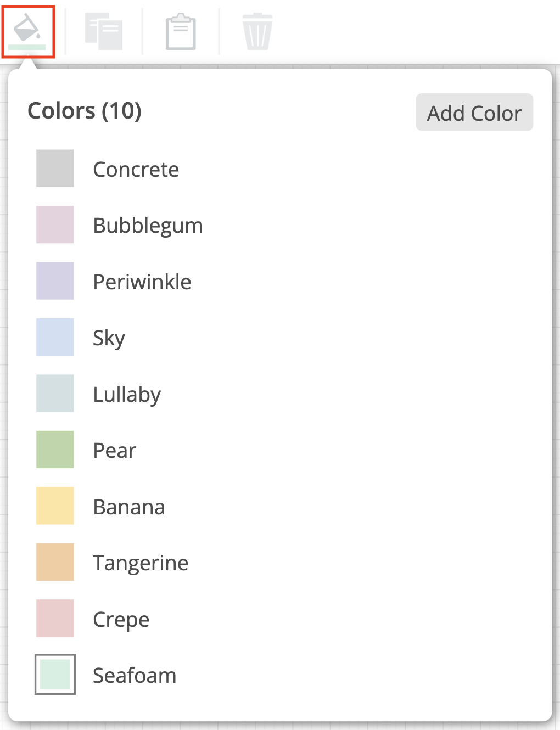Image resolution: width=560 pixels, height=730 pixels.
Task: Pick the Pear green swatch
Action: tap(55, 450)
